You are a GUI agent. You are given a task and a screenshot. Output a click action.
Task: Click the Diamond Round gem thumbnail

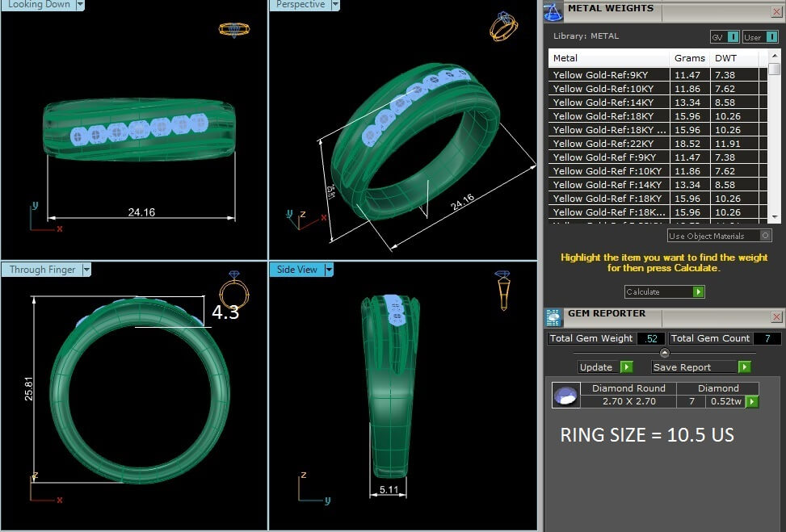[x=565, y=396]
